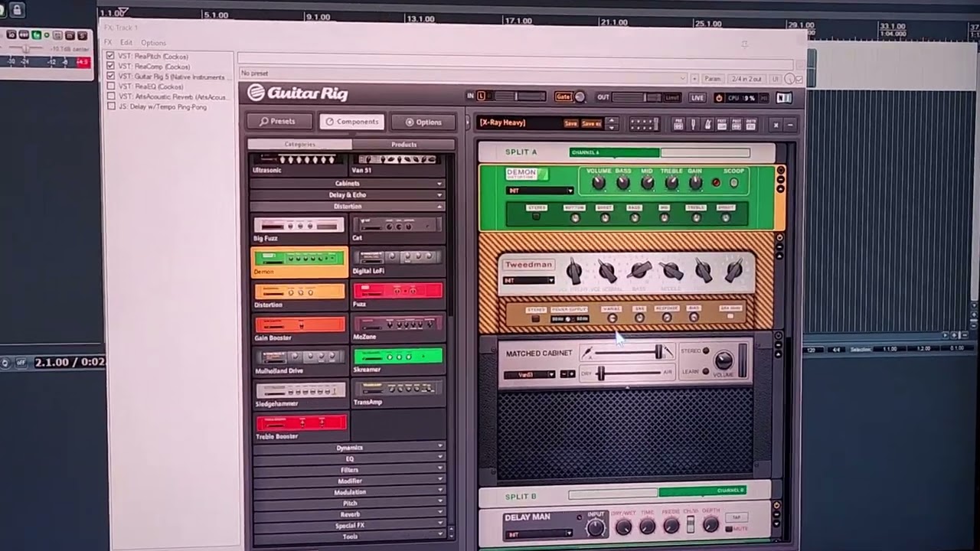Minimize the Demon module with minus icon
The image size is (980, 551).
click(780, 180)
